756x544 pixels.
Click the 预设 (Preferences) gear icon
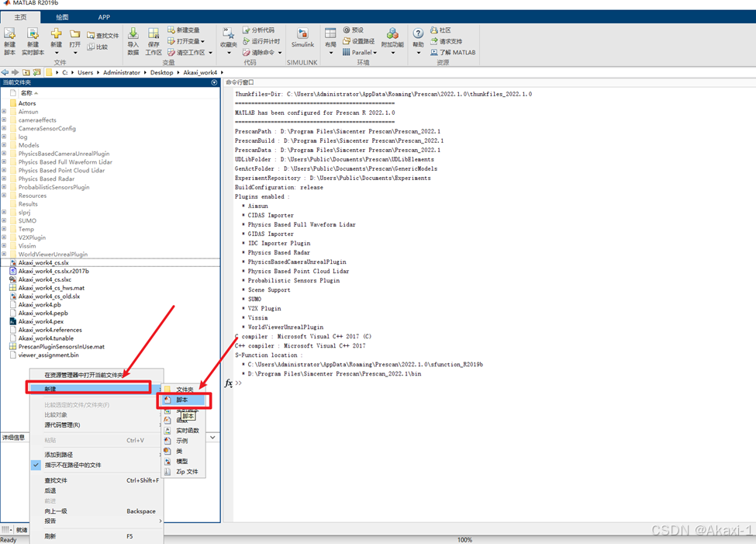click(346, 30)
